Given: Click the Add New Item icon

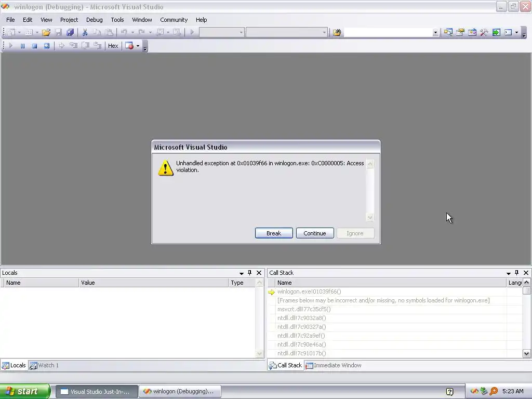Looking at the screenshot, I should [29, 32].
